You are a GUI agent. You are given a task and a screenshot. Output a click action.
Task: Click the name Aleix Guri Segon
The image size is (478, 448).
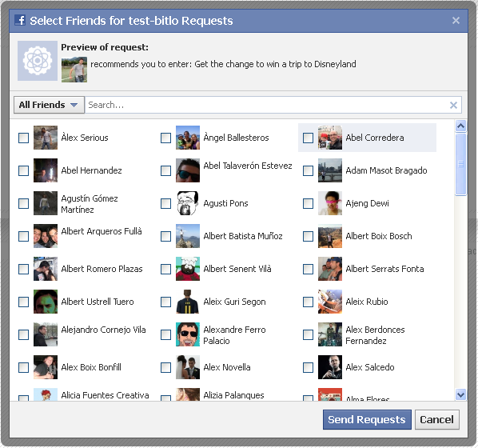234,302
